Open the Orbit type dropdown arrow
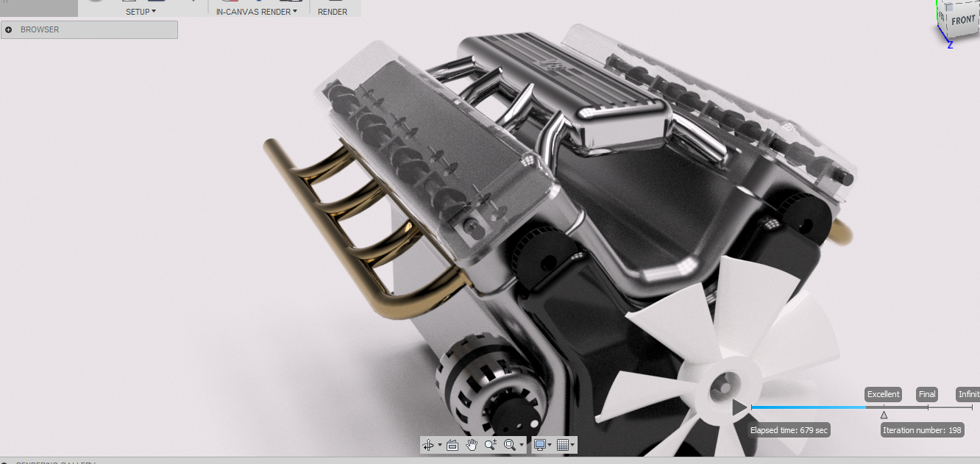980x464 pixels. (x=440, y=446)
